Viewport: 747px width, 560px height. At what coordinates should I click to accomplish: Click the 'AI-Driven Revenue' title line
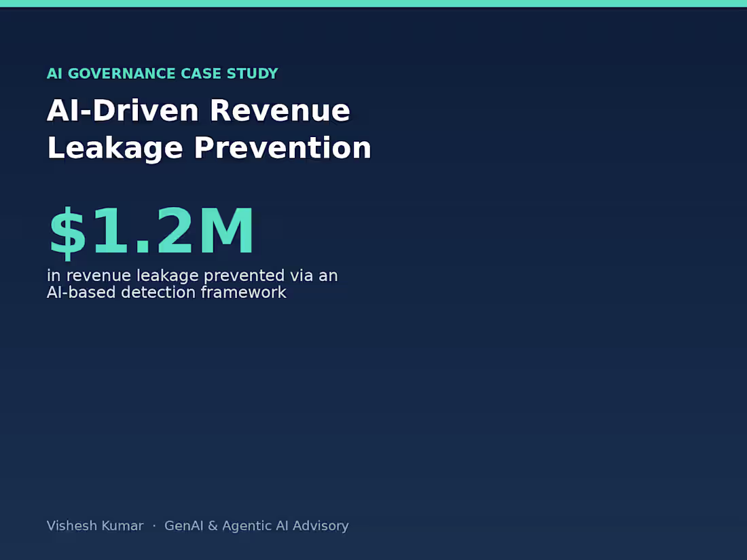(198, 111)
